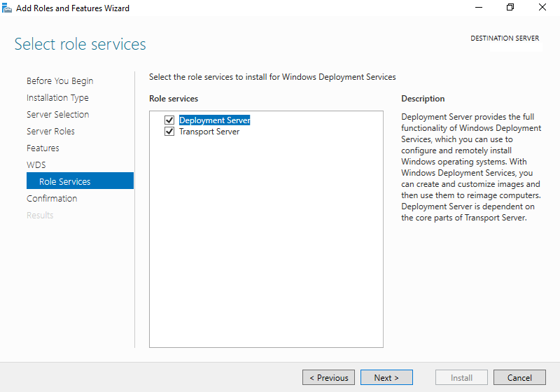Click the Destination Server label
The height and width of the screenshot is (392, 560).
pyautogui.click(x=505, y=38)
